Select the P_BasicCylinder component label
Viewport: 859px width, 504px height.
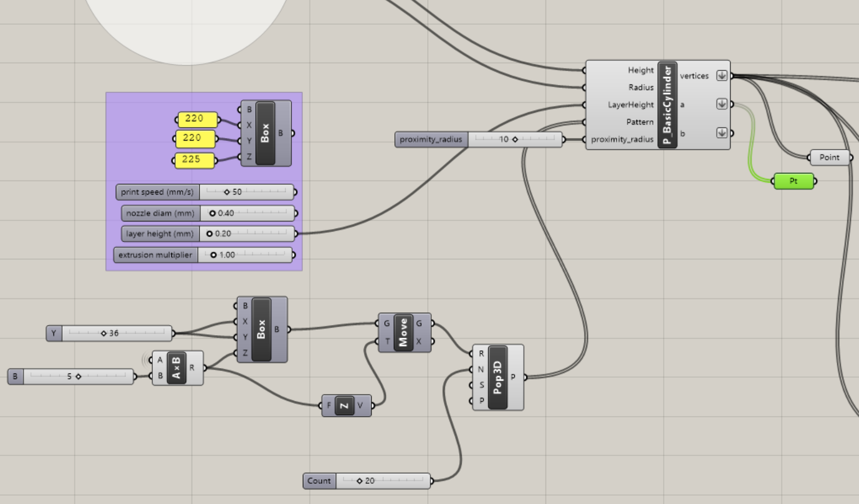[x=667, y=105]
